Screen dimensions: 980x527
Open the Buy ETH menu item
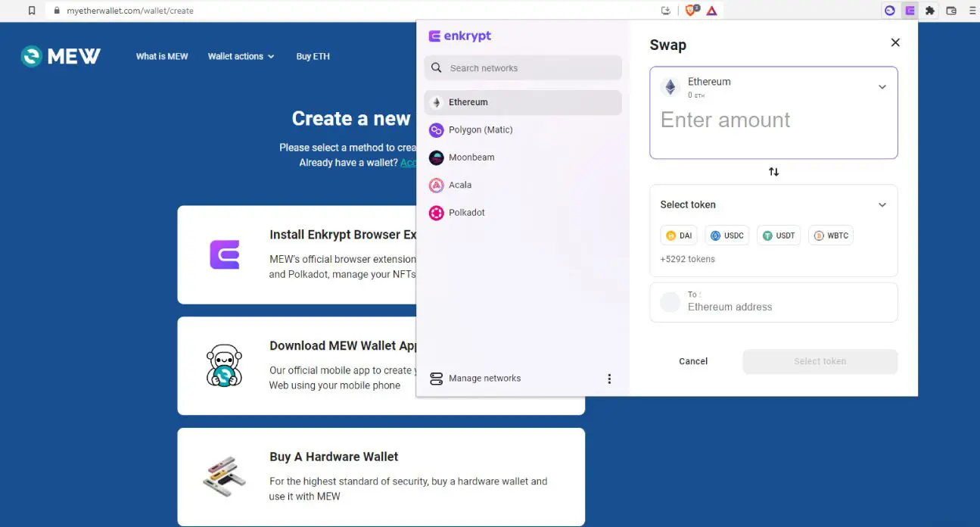[x=313, y=57]
